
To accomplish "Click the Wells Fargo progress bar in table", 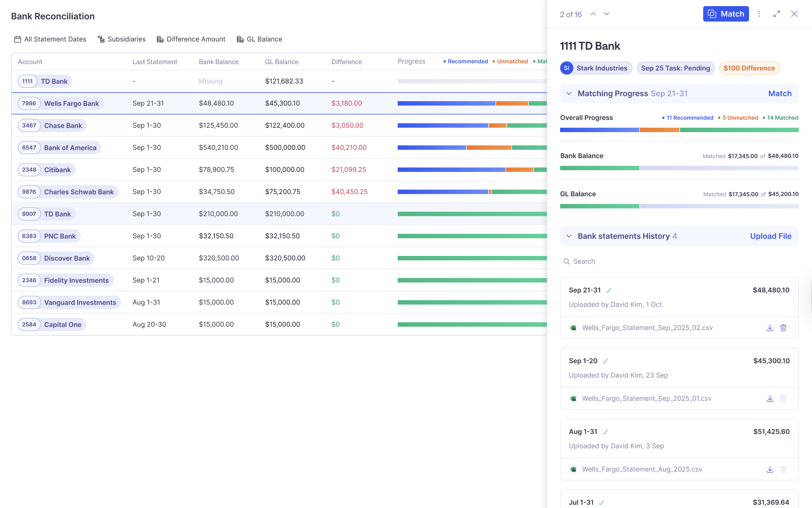I will (470, 103).
